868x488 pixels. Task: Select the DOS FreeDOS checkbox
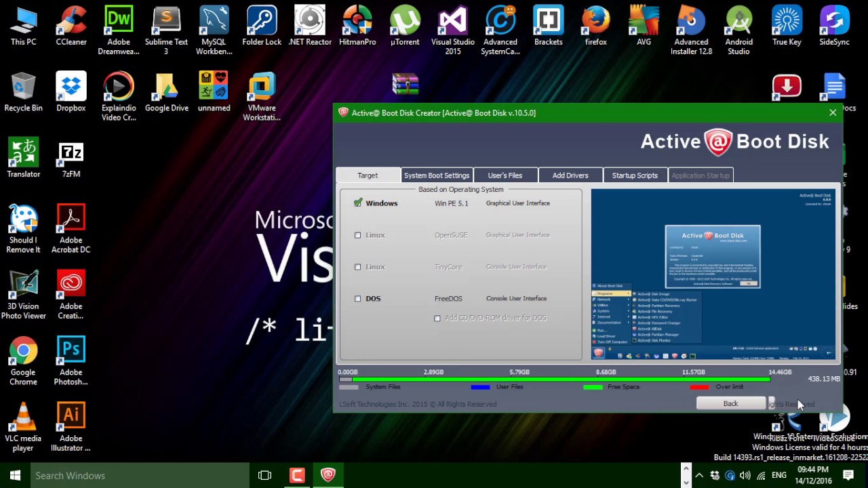(358, 298)
